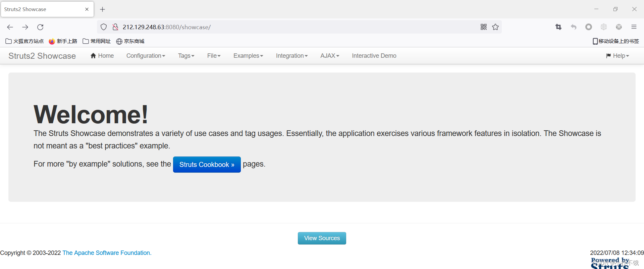Screen dimensions: 644x269
Task: Click the Welcome! heading
Action: tap(91, 115)
